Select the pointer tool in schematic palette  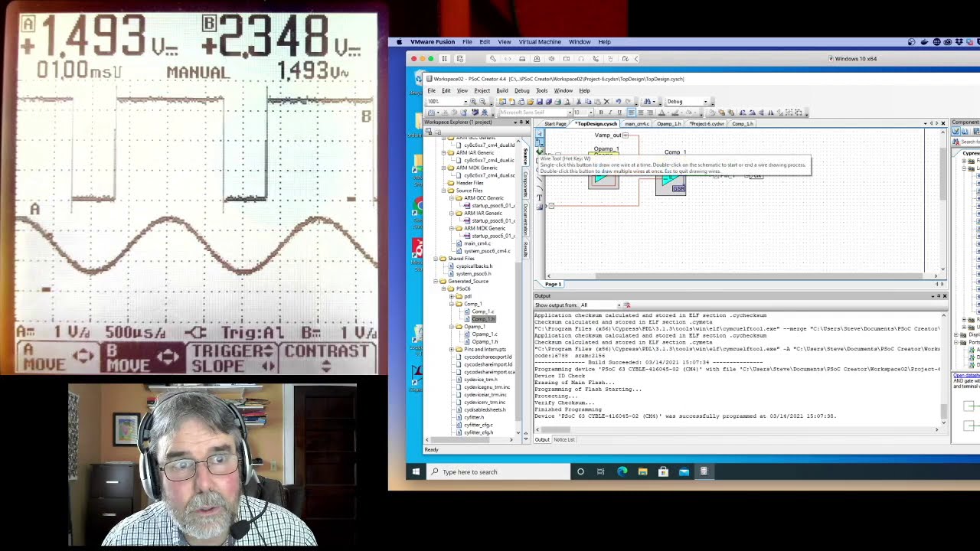pos(539,134)
